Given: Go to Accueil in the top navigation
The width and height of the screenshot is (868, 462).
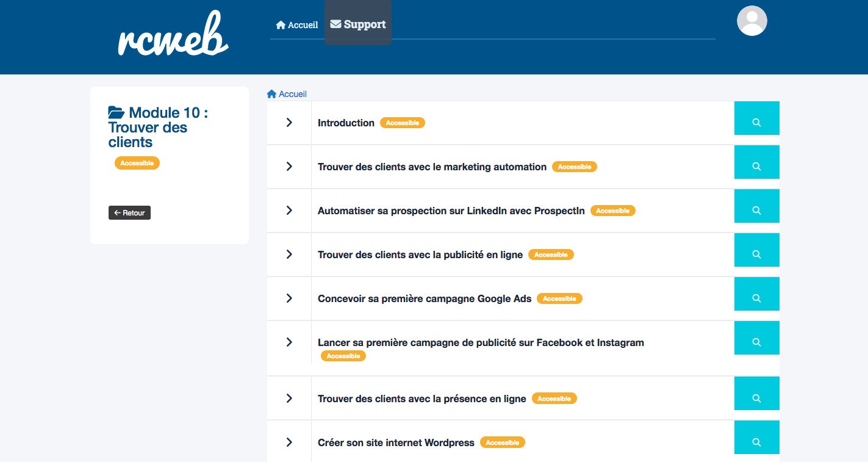Looking at the screenshot, I should click(297, 25).
